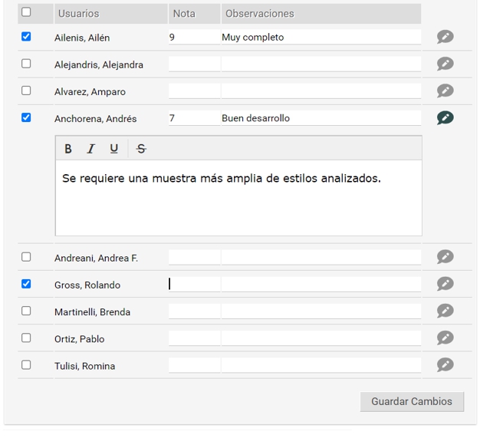Image resolution: width=480 pixels, height=448 pixels.
Task: Apply strikethrough formatting in comment editor
Action: click(x=141, y=149)
